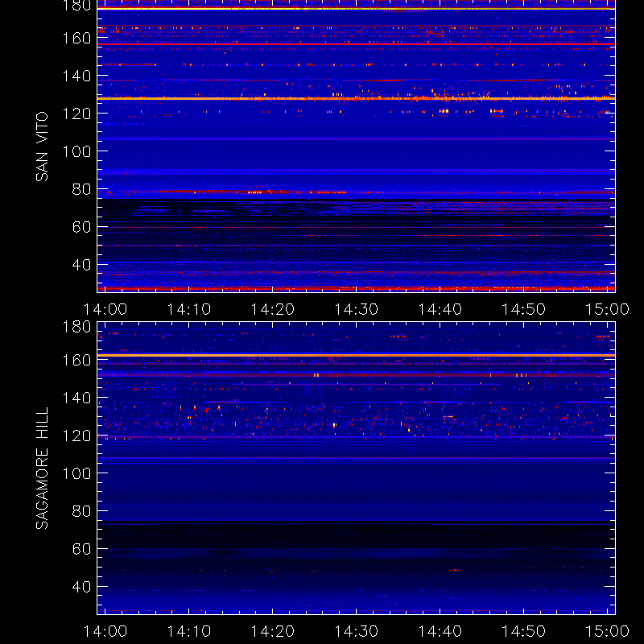Image resolution: width=644 pixels, height=644 pixels.
Task: Select the 140 label on San Vito axis
Action: [76, 76]
